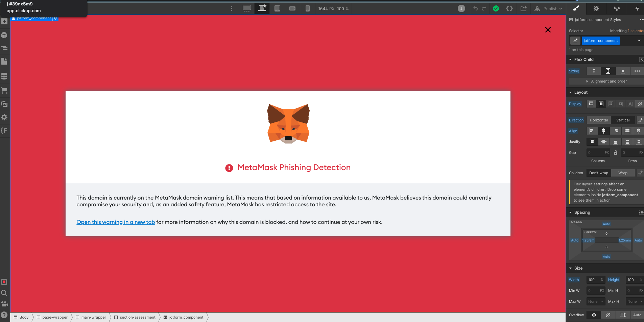Switch flex Direction to Vertical
Image resolution: width=644 pixels, height=322 pixels.
coord(623,120)
